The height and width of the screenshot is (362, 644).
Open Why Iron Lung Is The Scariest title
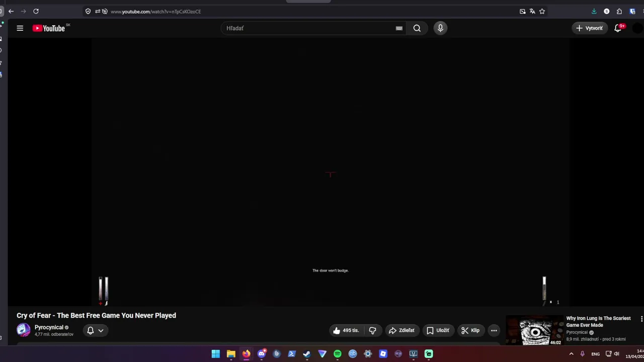pos(598,322)
